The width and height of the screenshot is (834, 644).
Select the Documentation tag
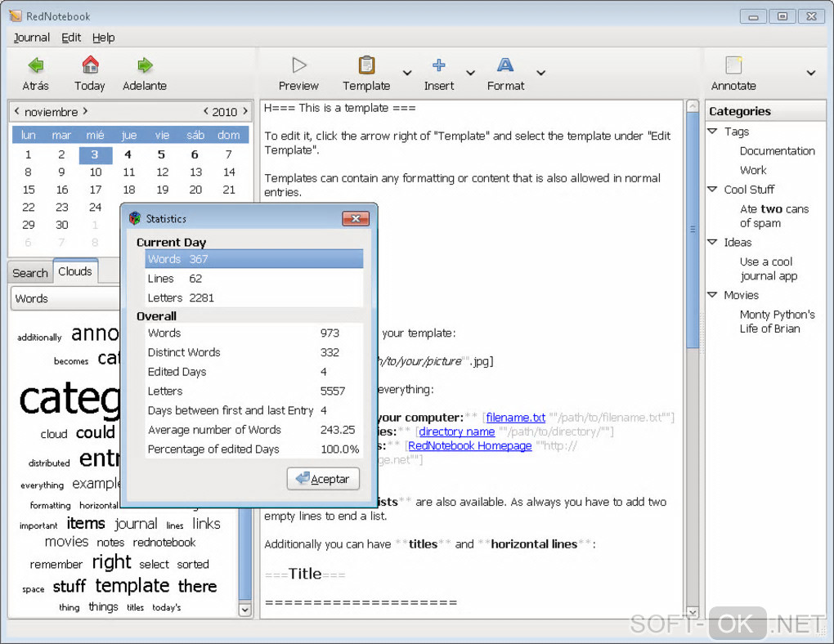pos(777,151)
